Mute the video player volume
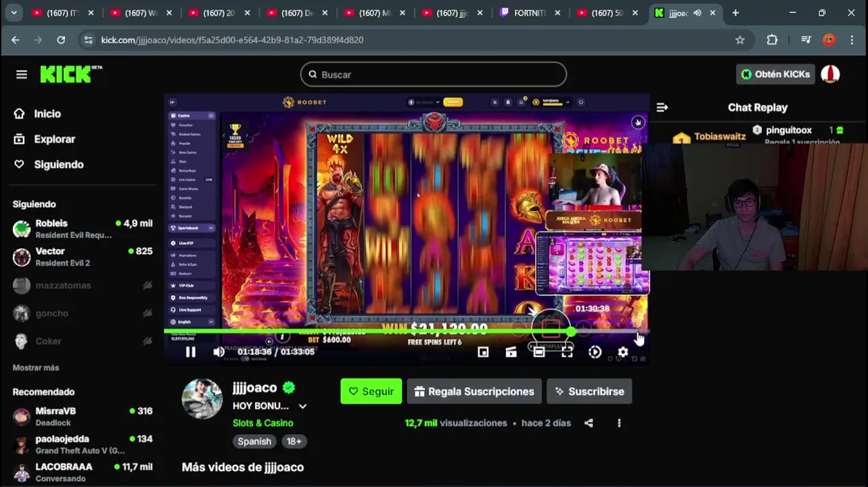The image size is (868, 487). coord(219,352)
